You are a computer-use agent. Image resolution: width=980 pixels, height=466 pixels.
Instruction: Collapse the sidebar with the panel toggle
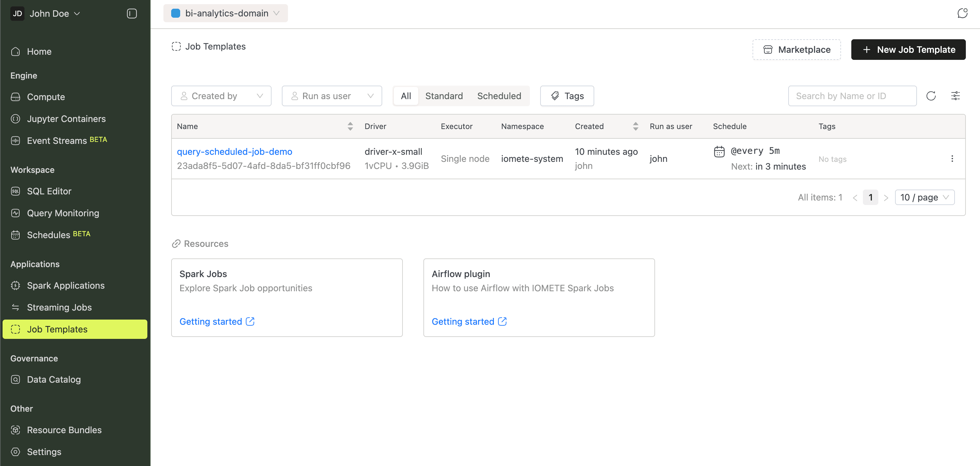tap(132, 13)
